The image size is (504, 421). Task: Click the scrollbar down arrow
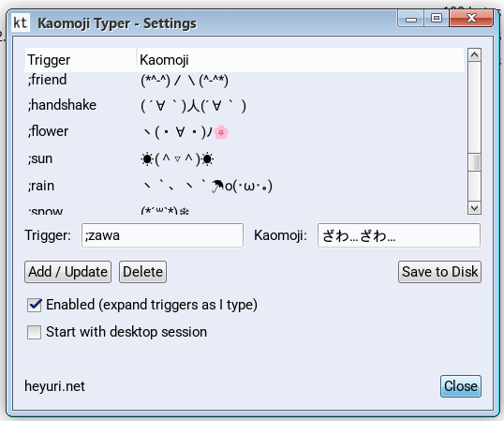click(474, 208)
